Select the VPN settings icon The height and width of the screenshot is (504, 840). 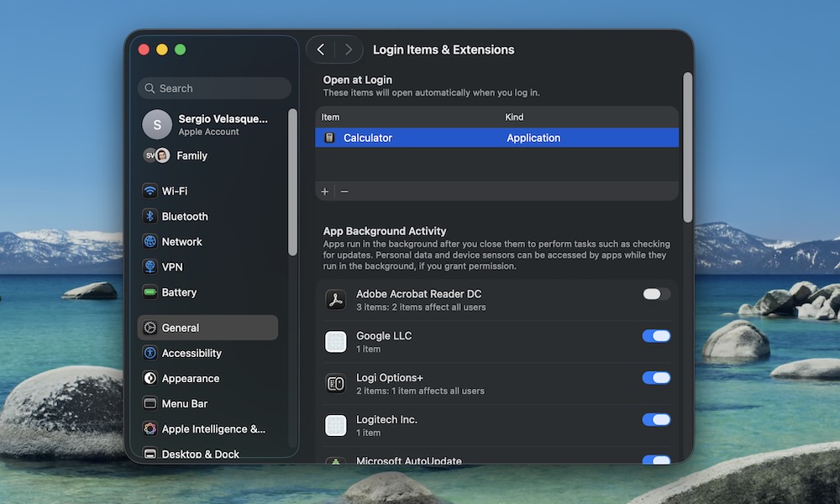[150, 266]
